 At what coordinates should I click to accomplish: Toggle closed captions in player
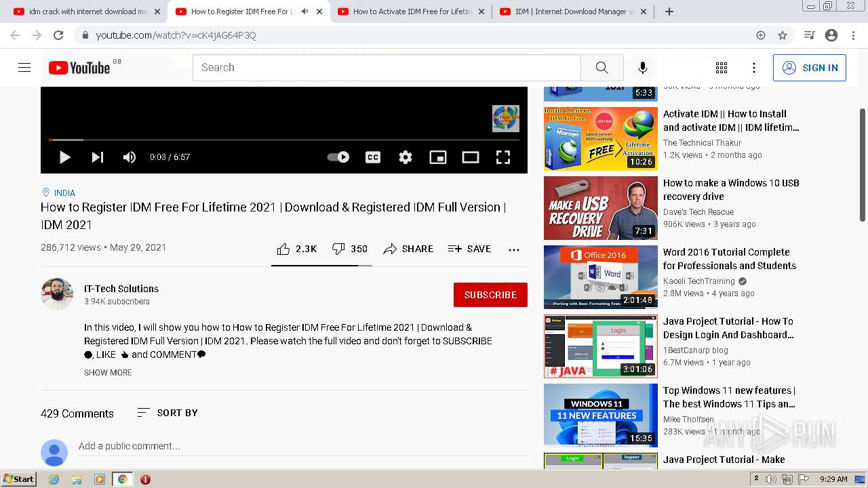point(373,157)
